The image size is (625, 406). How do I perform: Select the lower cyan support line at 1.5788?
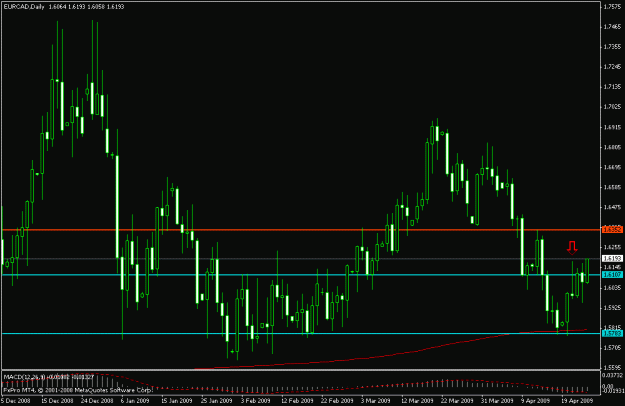301,333
